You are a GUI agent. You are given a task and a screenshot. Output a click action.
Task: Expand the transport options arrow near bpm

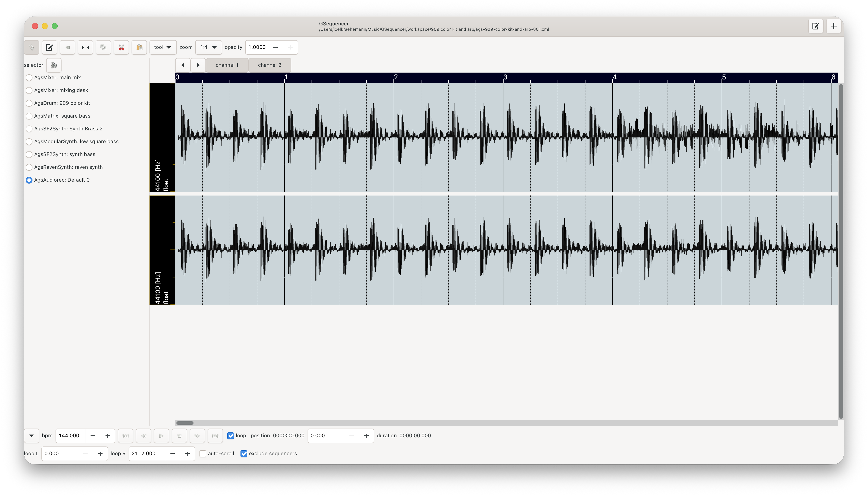[x=31, y=436]
